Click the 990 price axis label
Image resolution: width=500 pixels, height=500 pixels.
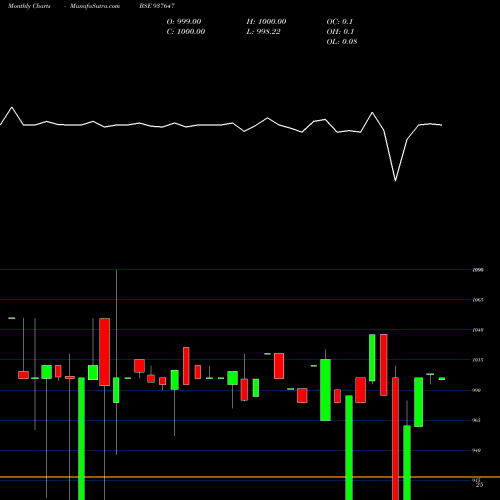pos(477,390)
